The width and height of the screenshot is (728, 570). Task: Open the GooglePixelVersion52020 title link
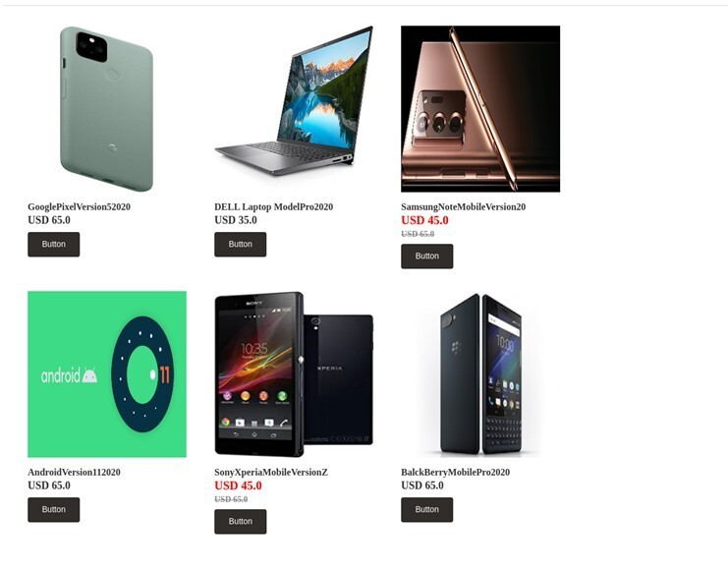[79, 206]
